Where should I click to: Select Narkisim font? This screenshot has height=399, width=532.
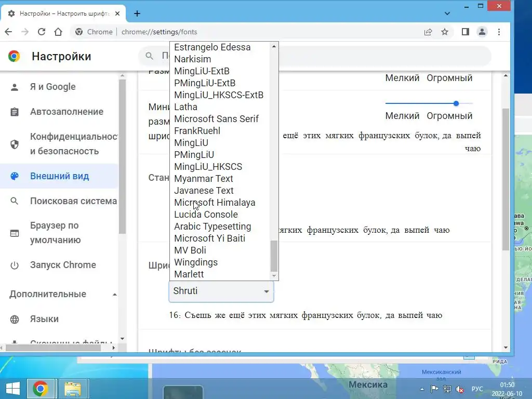pyautogui.click(x=220, y=59)
